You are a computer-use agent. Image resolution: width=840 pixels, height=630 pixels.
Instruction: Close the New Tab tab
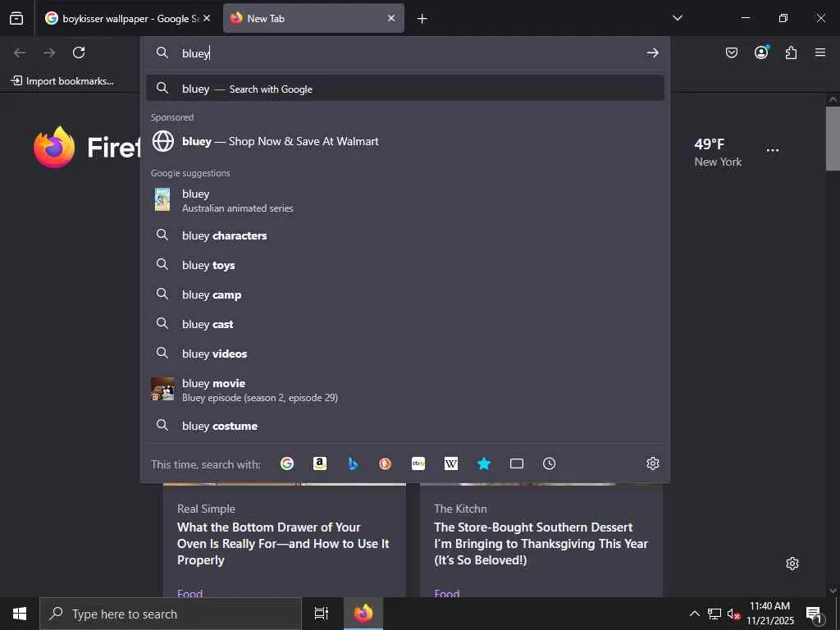coord(391,18)
